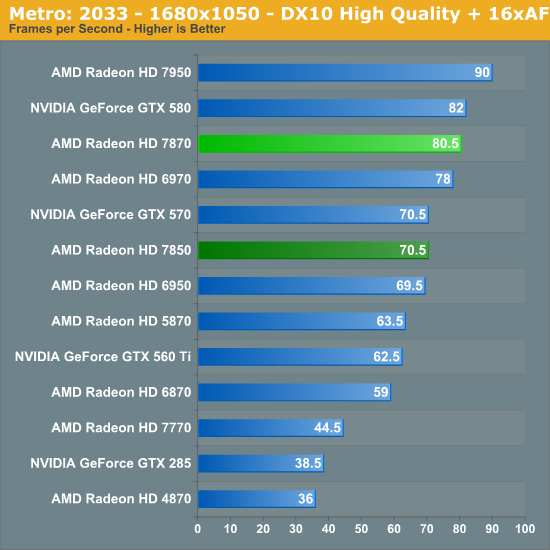This screenshot has height=550, width=550.
Task: Select the 'AMD Radeon HD 6950' label
Action: coord(121,286)
